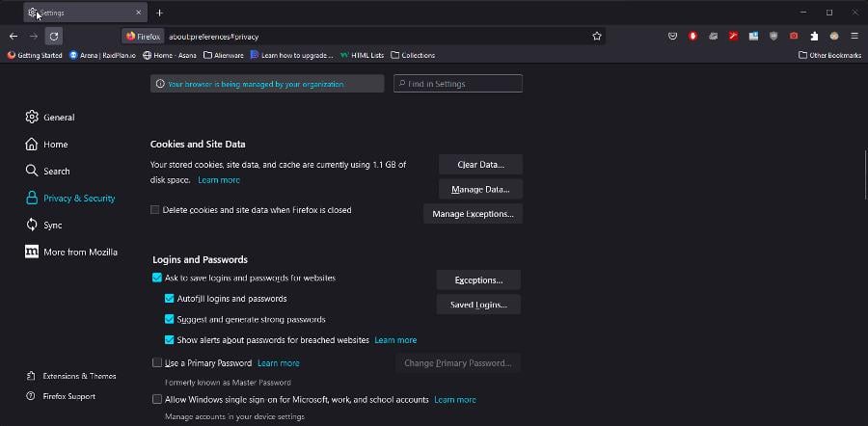The image size is (868, 426).
Task: Click the red camera screenshot extension icon
Action: point(794,36)
